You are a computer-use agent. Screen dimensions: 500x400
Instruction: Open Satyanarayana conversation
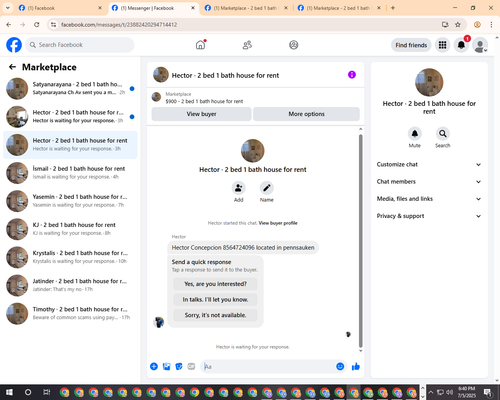pyautogui.click(x=70, y=88)
